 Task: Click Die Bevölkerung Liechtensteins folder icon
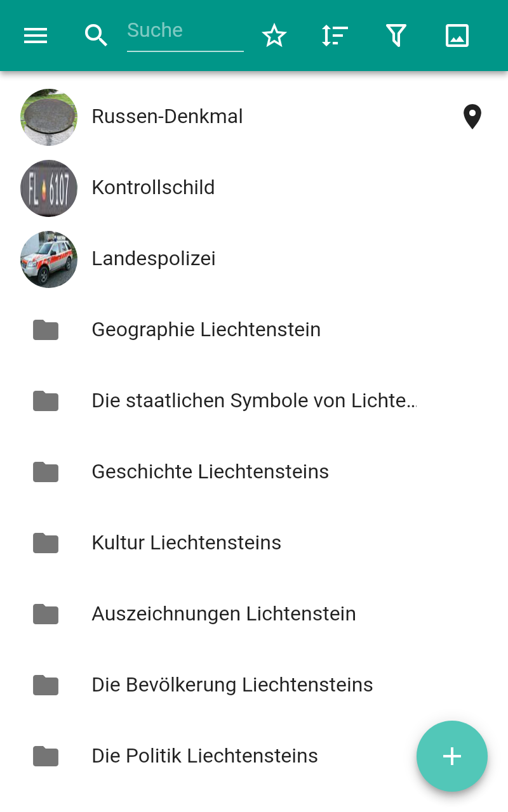pos(46,685)
